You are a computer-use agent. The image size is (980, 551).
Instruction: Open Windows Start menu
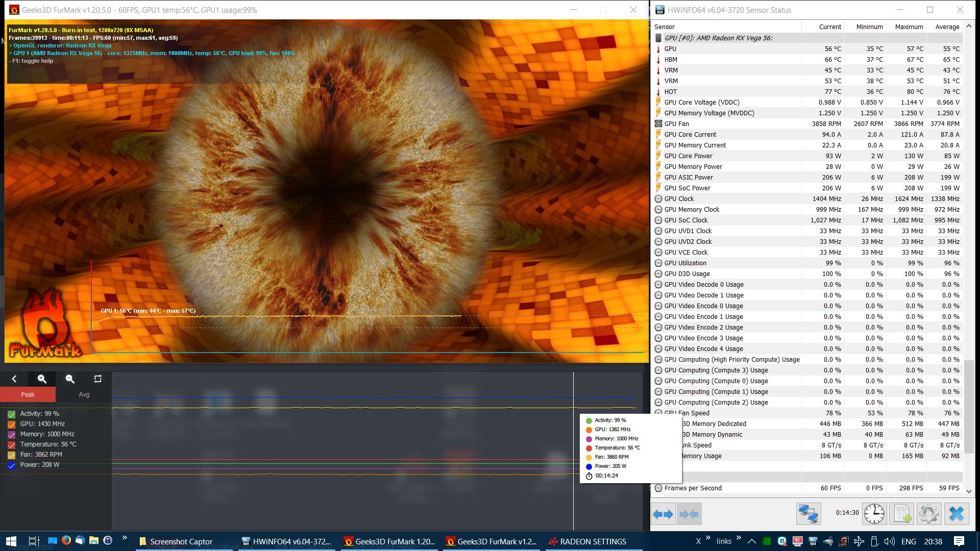[11, 541]
